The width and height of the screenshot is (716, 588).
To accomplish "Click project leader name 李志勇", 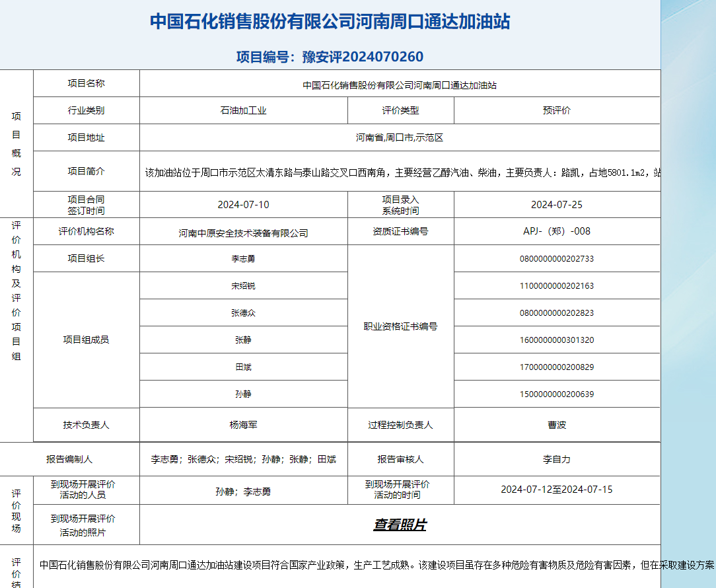I will point(243,259).
